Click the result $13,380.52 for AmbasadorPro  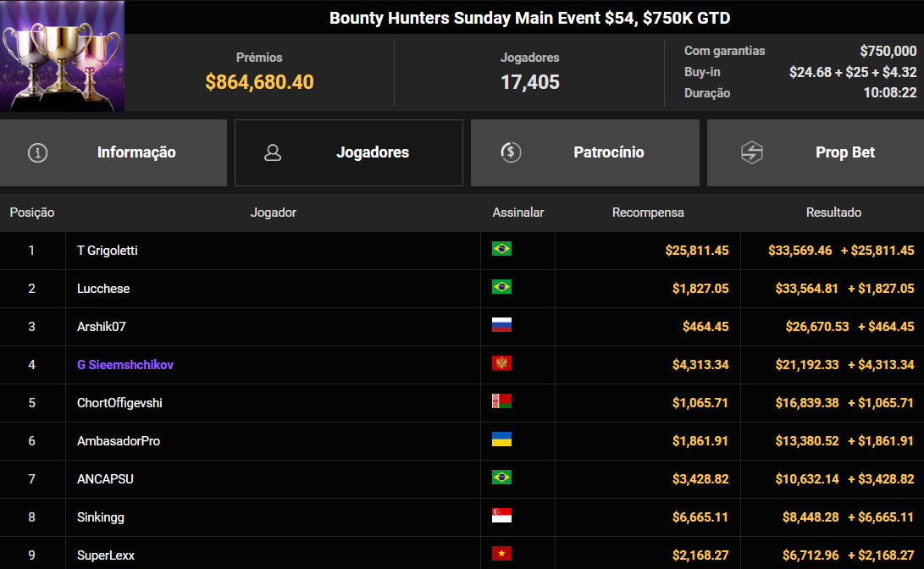807,440
